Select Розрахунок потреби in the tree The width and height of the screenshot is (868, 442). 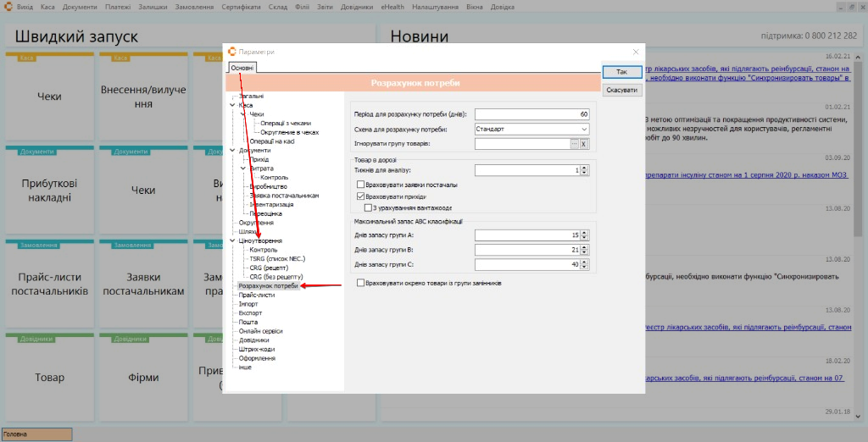pos(268,286)
